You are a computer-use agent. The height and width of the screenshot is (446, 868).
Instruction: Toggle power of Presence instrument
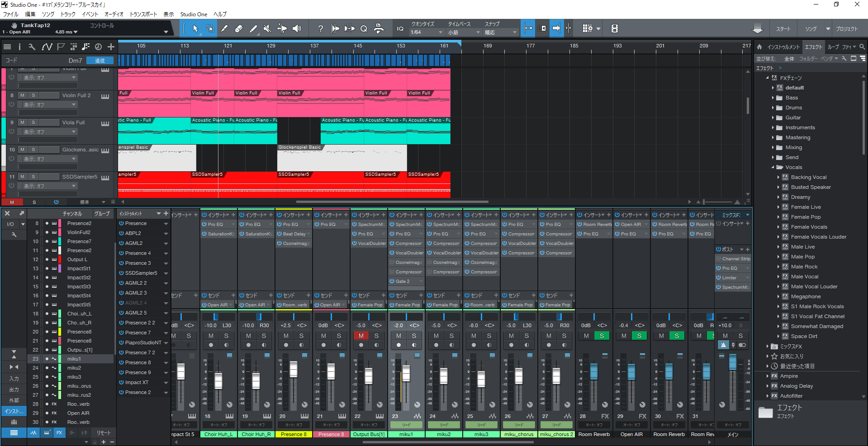121,223
